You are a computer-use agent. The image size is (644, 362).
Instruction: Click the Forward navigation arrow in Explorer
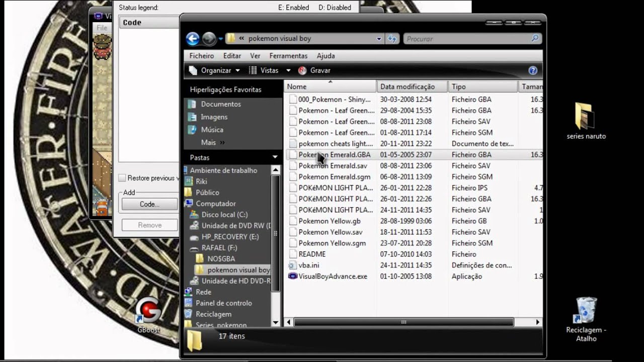pos(209,39)
